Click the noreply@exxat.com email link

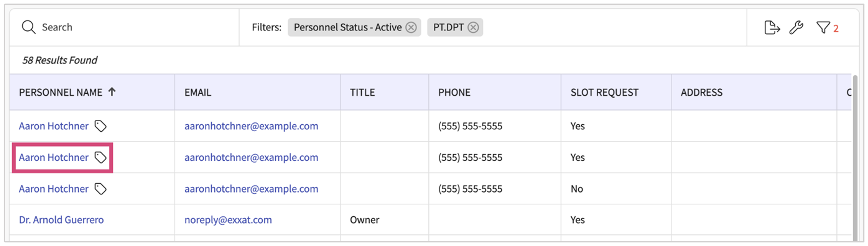click(x=228, y=220)
